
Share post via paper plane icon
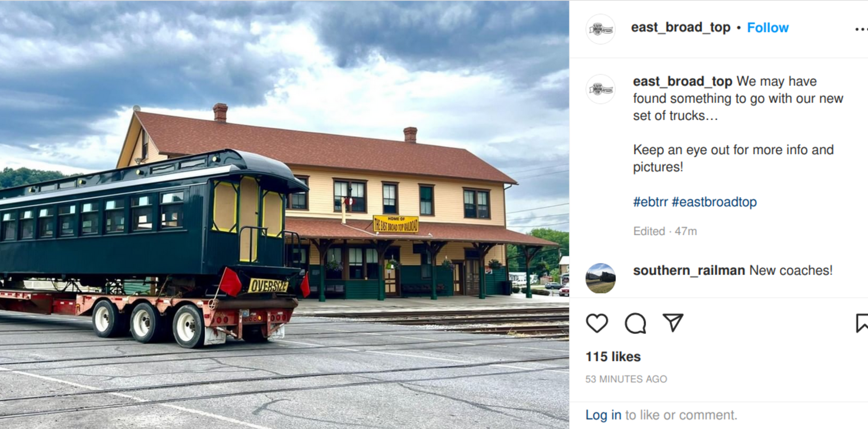click(673, 323)
